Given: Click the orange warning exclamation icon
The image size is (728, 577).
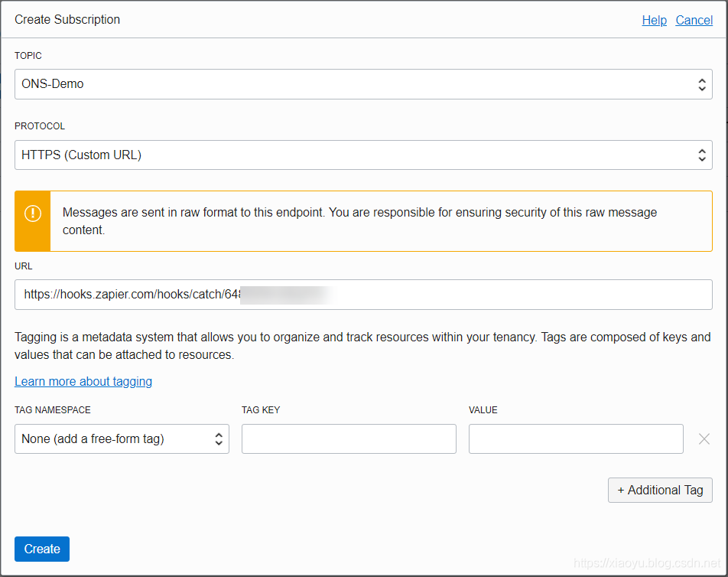Looking at the screenshot, I should [33, 214].
